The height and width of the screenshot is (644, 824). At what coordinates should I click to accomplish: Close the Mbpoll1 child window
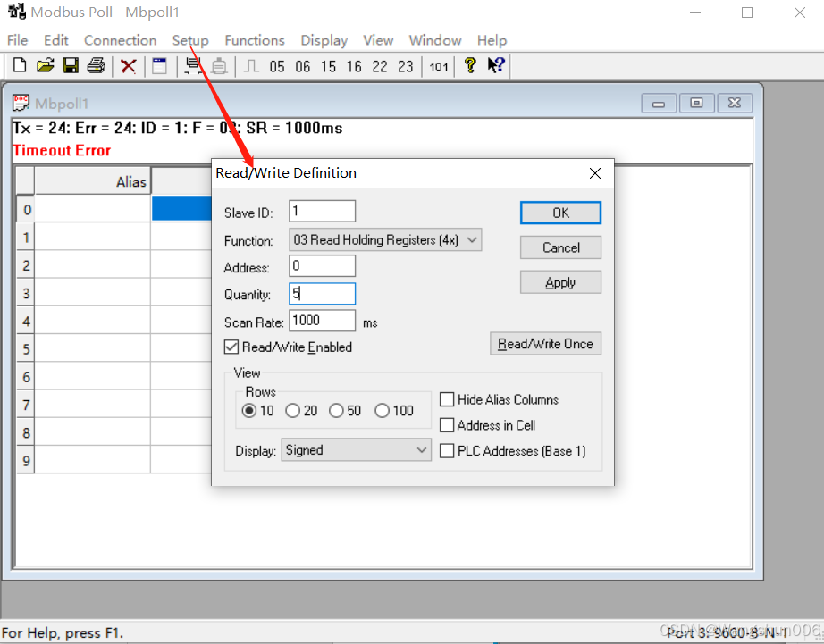point(734,103)
